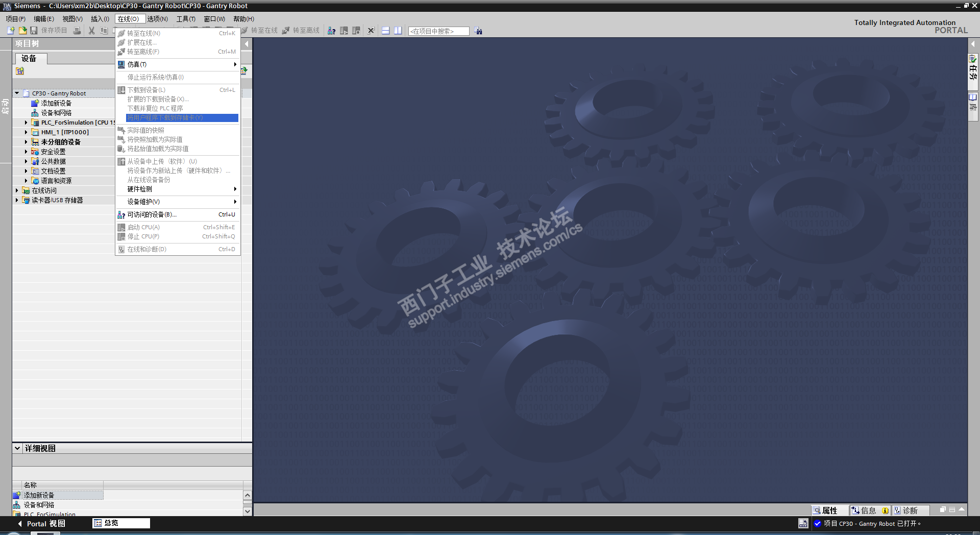Click the split editor vertically icon
The image size is (980, 535).
click(398, 31)
